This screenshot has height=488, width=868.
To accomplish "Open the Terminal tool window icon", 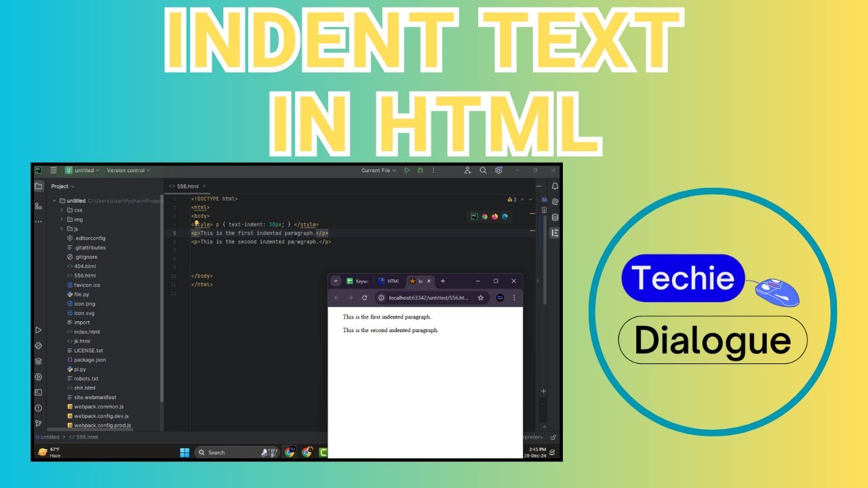I will tap(39, 392).
